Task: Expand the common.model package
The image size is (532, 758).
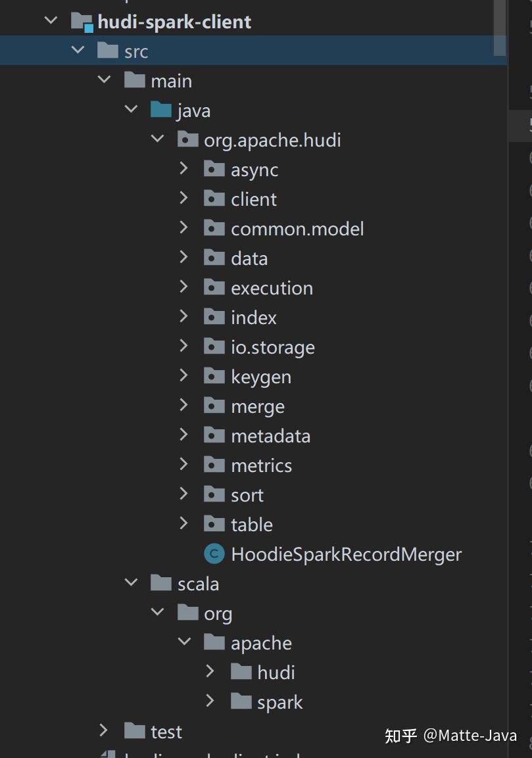Action: [184, 228]
